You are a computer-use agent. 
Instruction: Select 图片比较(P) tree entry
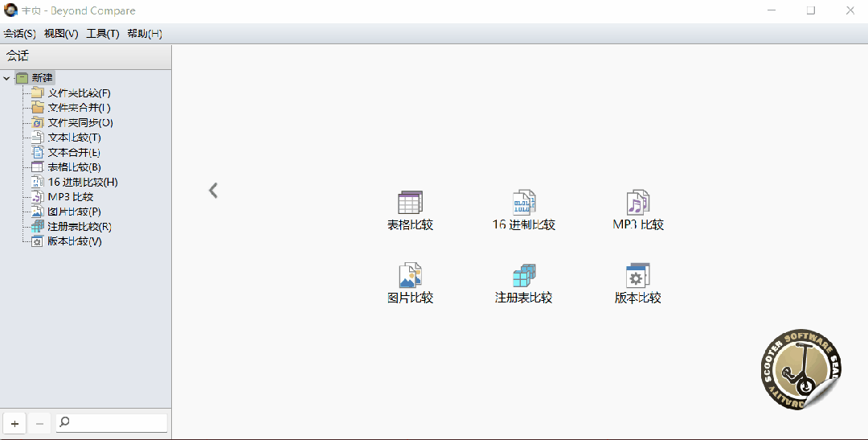74,212
